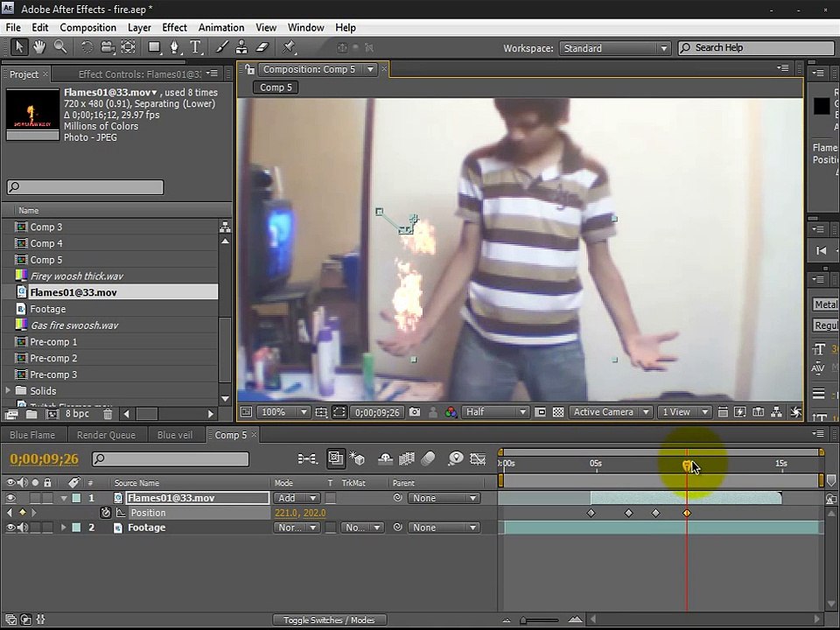Collapse the Flames01@33.mov layer properties
The width and height of the screenshot is (840, 630).
click(x=64, y=498)
